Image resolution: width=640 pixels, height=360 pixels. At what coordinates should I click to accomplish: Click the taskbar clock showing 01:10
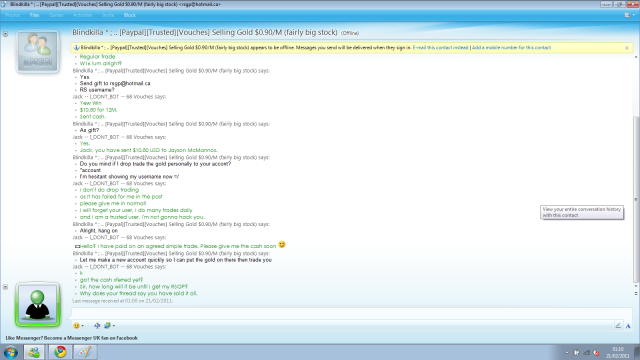[x=618, y=353]
